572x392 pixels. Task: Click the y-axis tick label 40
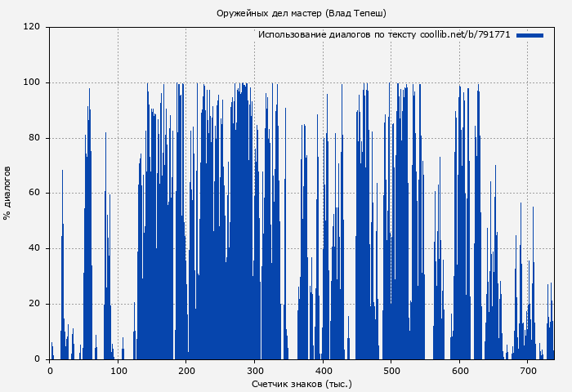click(x=34, y=248)
